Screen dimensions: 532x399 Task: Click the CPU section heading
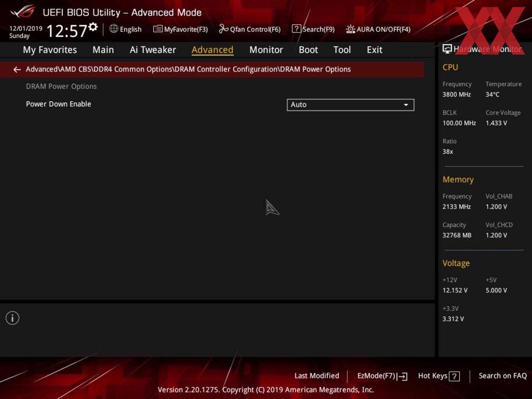tap(450, 67)
